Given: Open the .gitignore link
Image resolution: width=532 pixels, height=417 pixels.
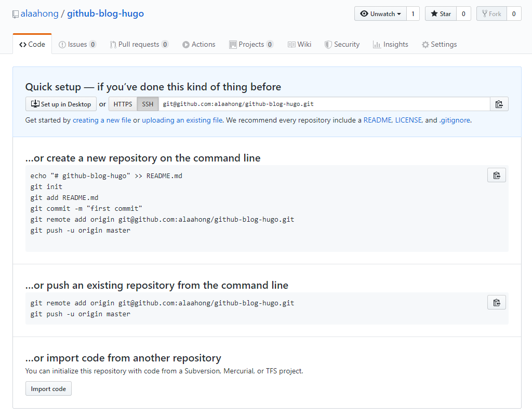Looking at the screenshot, I should [x=455, y=120].
